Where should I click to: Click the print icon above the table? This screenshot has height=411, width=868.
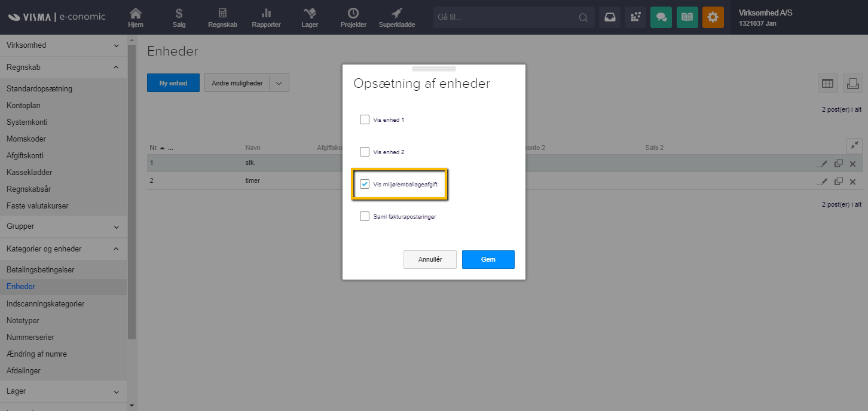(x=852, y=84)
